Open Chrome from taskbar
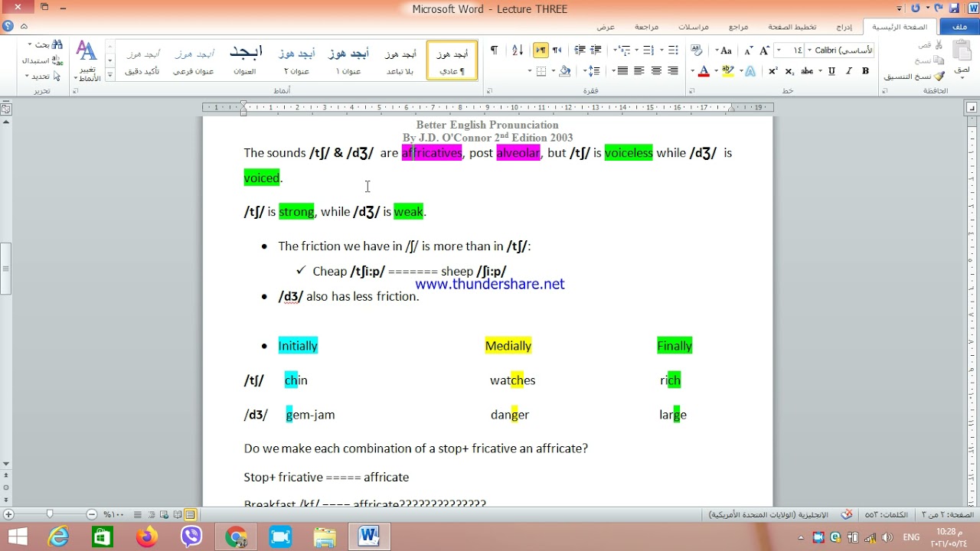This screenshot has width=980, height=551. 236,536
